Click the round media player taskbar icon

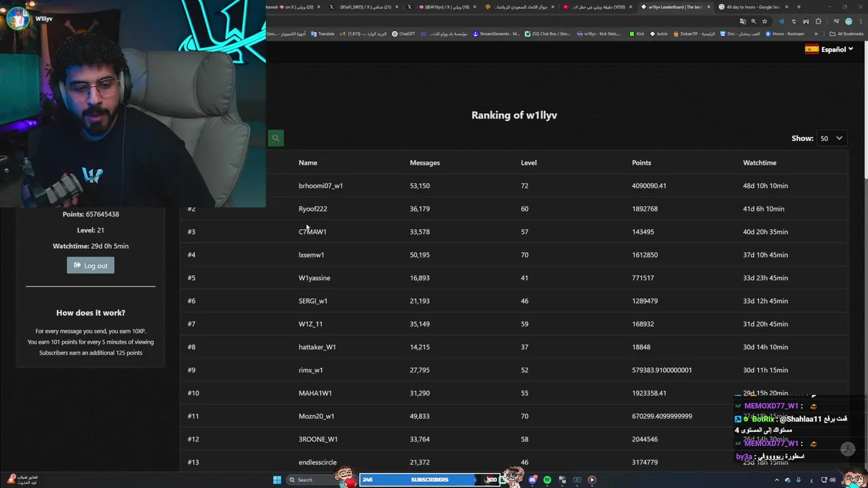[592, 480]
